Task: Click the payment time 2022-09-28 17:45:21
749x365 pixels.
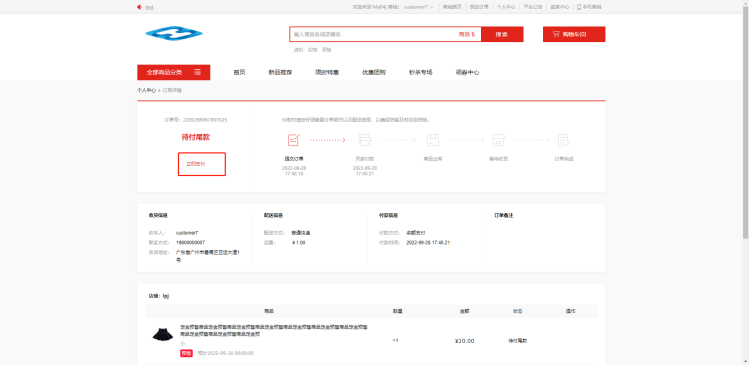Action: click(428, 243)
